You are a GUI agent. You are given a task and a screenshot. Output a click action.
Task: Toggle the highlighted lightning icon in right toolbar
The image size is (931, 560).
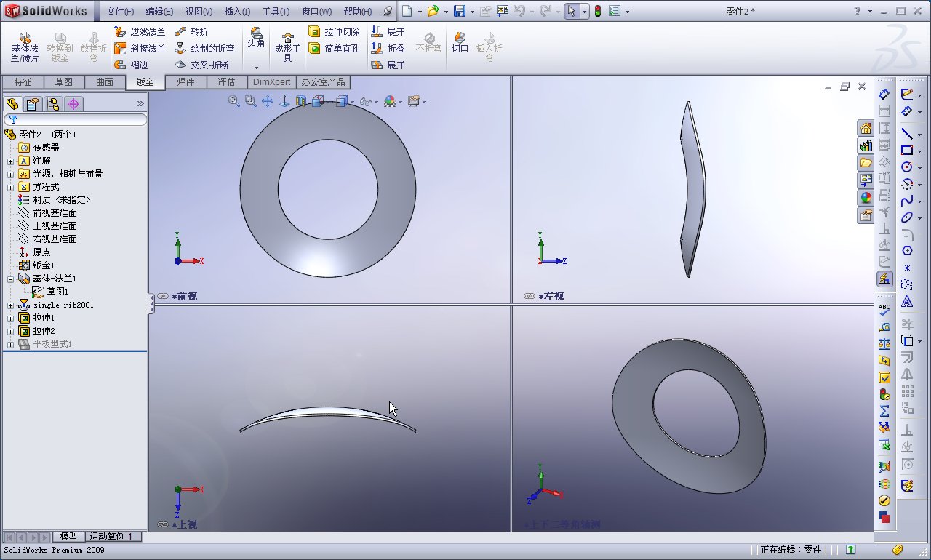[884, 279]
